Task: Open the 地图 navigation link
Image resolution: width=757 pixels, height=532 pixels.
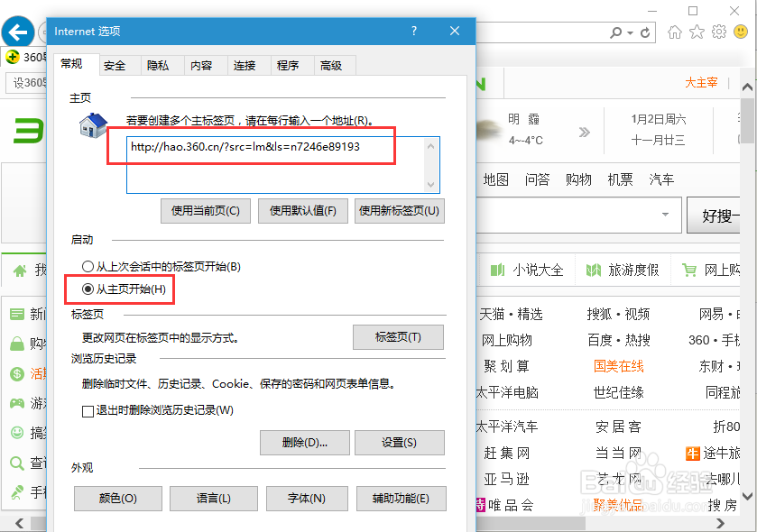Action: (496, 180)
